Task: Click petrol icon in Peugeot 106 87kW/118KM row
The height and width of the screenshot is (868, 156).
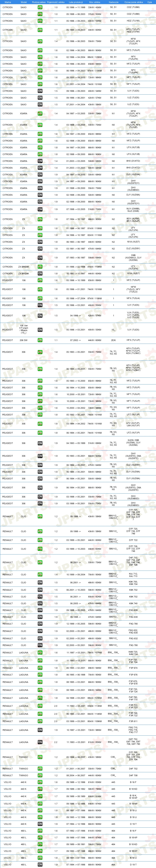Action: [40, 299]
